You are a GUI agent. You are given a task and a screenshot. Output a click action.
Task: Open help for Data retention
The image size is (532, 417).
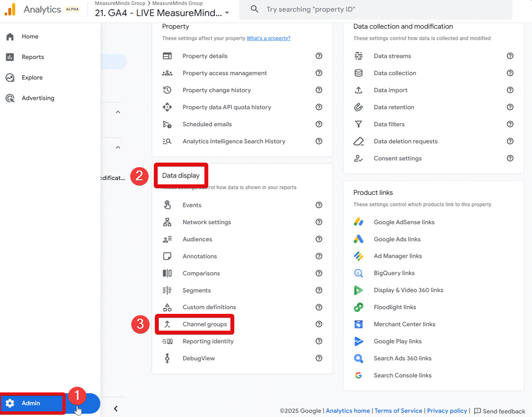tap(510, 107)
